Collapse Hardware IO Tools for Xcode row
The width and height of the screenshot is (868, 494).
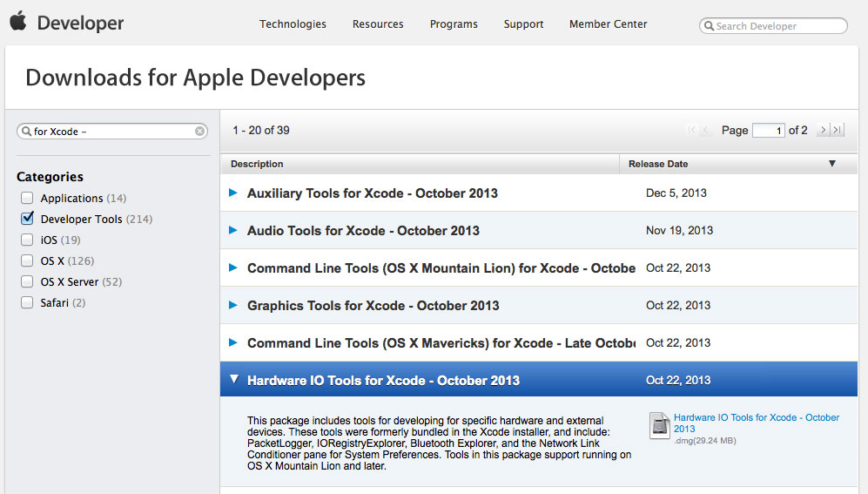pos(234,379)
